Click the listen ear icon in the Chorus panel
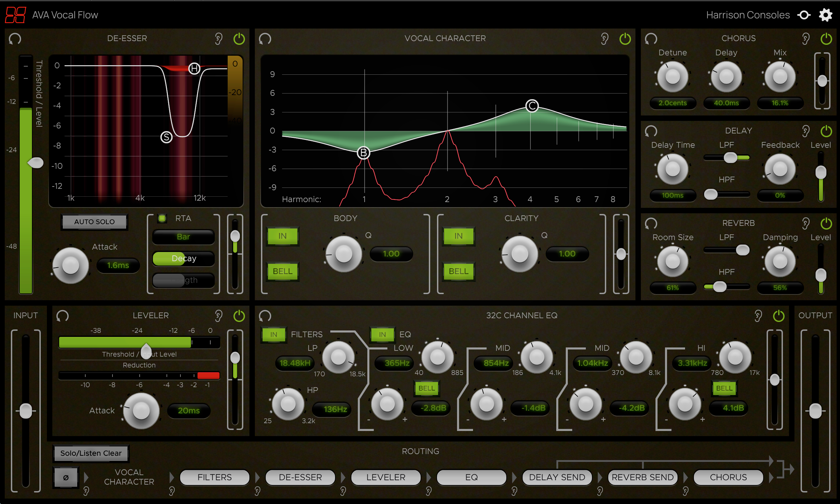The width and height of the screenshot is (840, 504). pyautogui.click(x=806, y=38)
